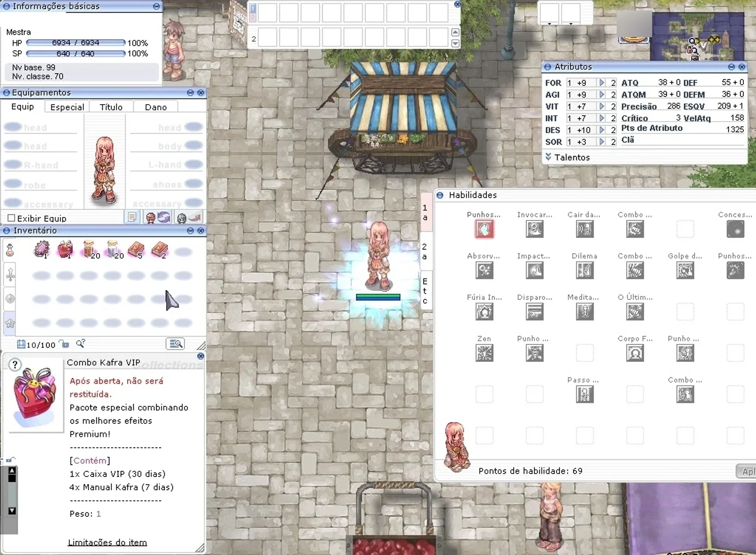Viewport: 756px width, 555px height.
Task: Select the O Últim... skill icon
Action: [635, 312]
